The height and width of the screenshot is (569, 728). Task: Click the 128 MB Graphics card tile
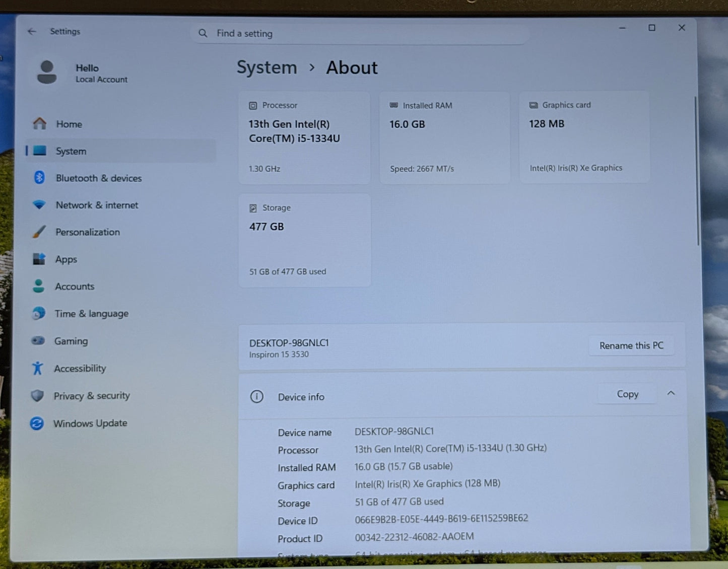click(584, 137)
